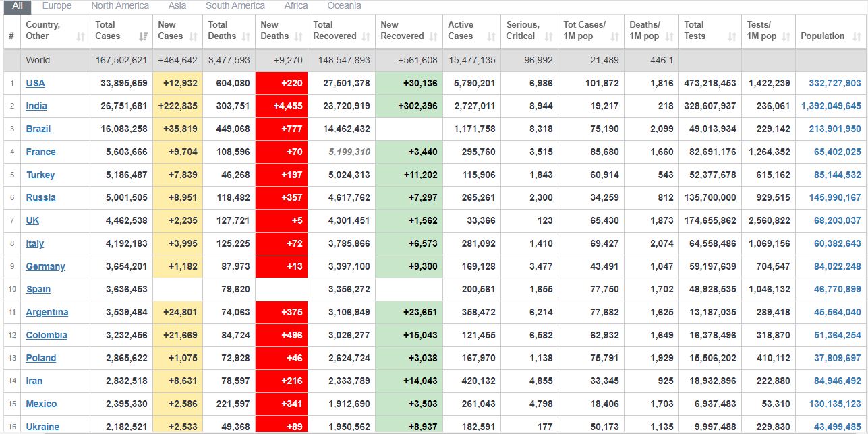868x434 pixels.
Task: Click Brazil total deaths 449,068
Action: click(x=234, y=129)
